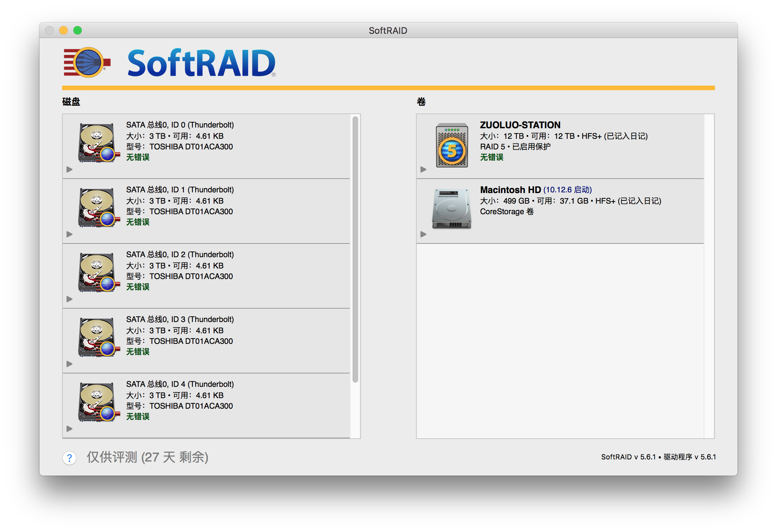Click the SATA ID 4 disk drive icon
777x532 pixels.
(98, 402)
